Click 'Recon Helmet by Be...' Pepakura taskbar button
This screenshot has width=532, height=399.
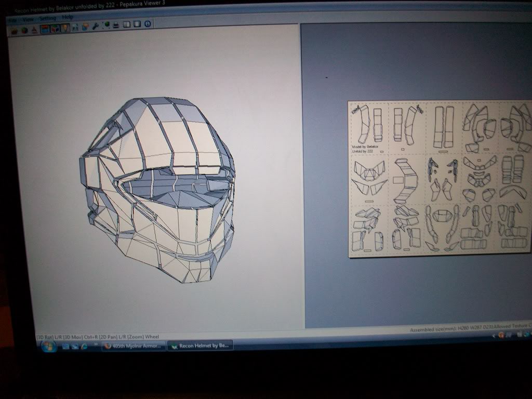[201, 345]
